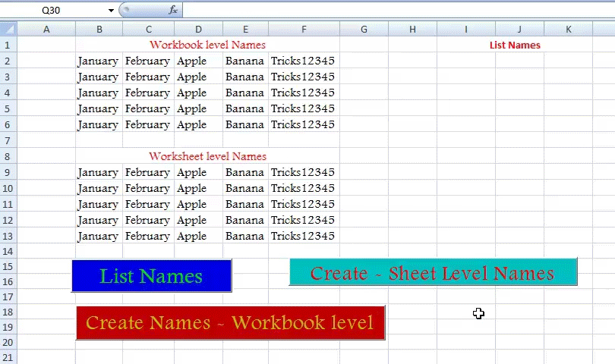Select column F header
The height and width of the screenshot is (364, 615).
(304, 29)
